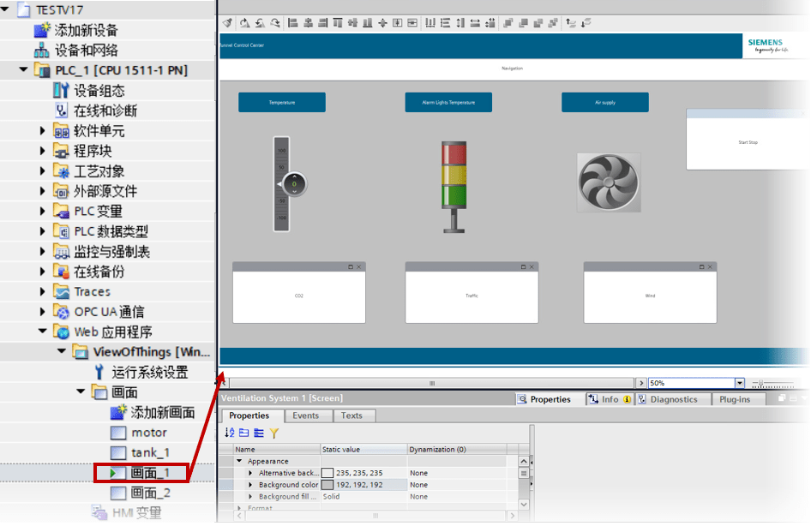Sort properties alphabetically with the A-Z icon
Screen dimensions: 811x532
click(230, 433)
